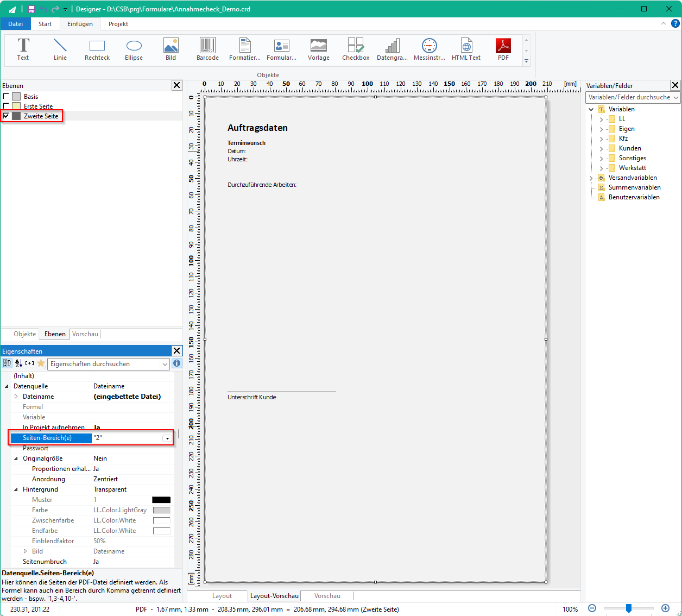Insert a Datengrafik object
The image size is (682, 616).
tap(392, 49)
